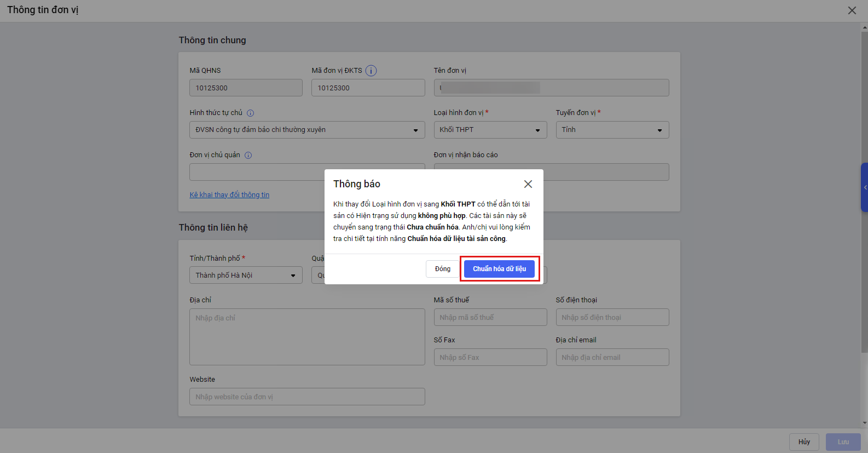Click the Chuẩn hóa dữ liệu button
This screenshot has width=868, height=453.
[499, 269]
